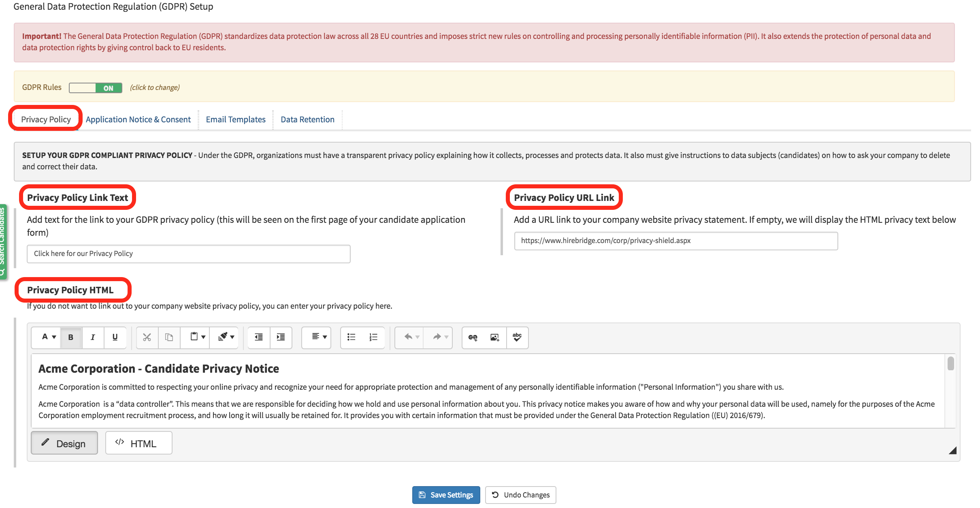Increase the indent in the privacy policy editor
The height and width of the screenshot is (508, 980).
[280, 337]
